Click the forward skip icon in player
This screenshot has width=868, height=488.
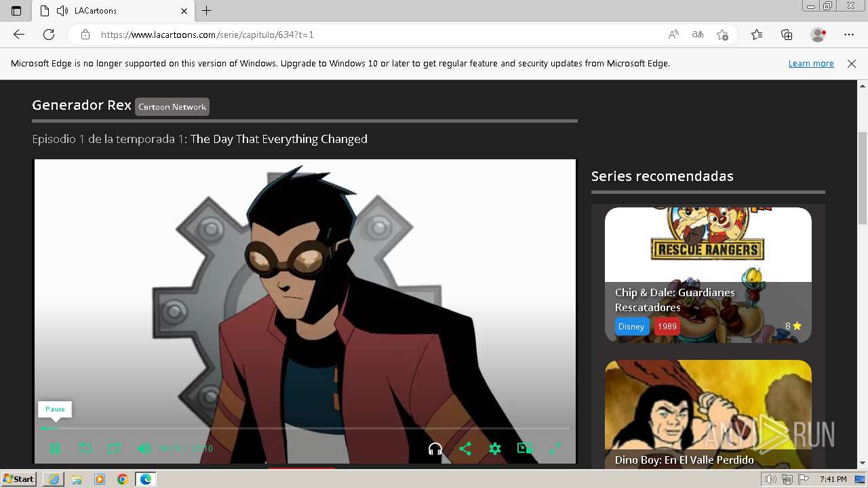coord(115,448)
